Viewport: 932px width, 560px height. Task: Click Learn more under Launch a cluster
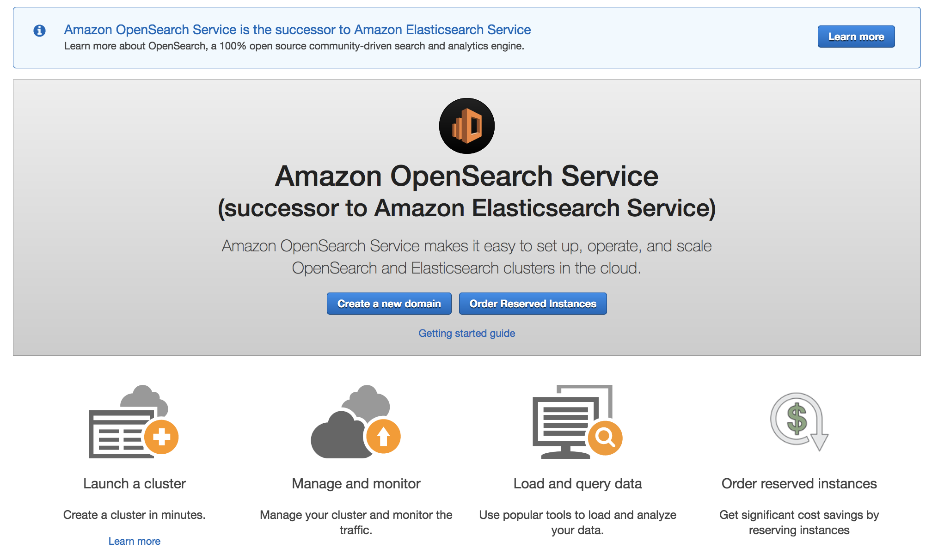click(x=134, y=541)
